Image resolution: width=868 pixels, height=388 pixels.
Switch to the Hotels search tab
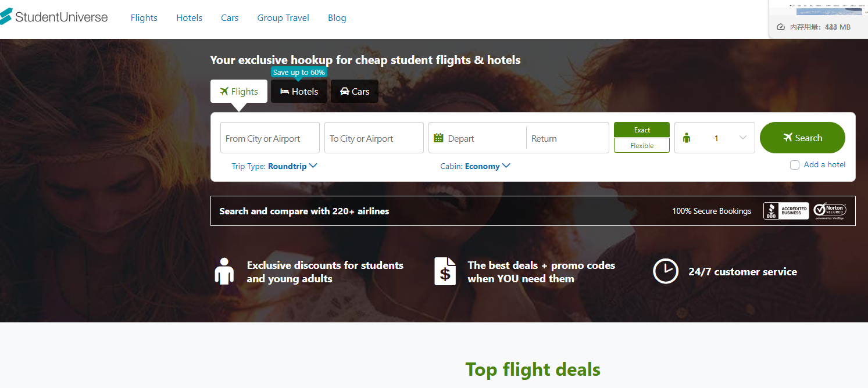tap(299, 92)
